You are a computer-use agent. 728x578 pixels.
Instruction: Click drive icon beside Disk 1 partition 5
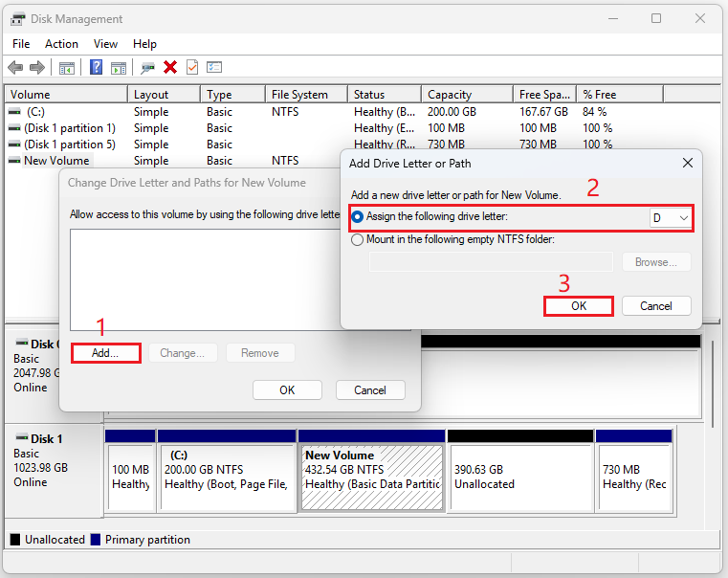[15, 144]
